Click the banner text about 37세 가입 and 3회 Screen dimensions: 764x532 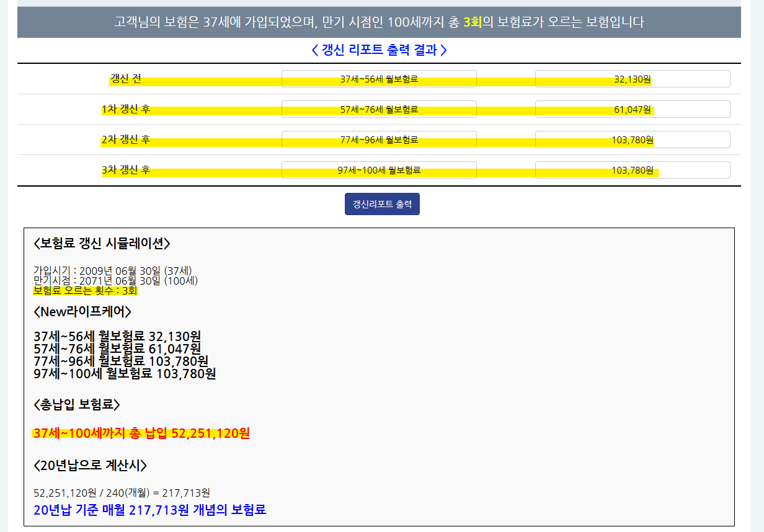point(379,22)
